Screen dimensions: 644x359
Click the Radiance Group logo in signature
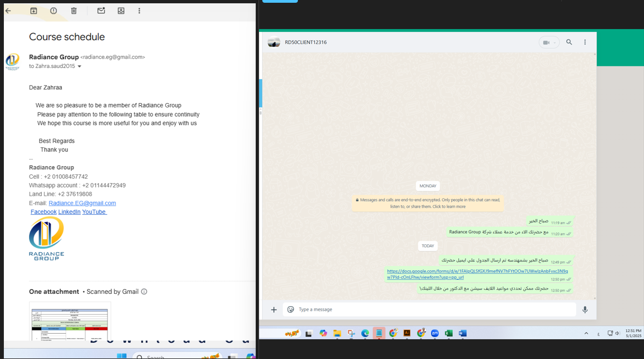click(47, 238)
